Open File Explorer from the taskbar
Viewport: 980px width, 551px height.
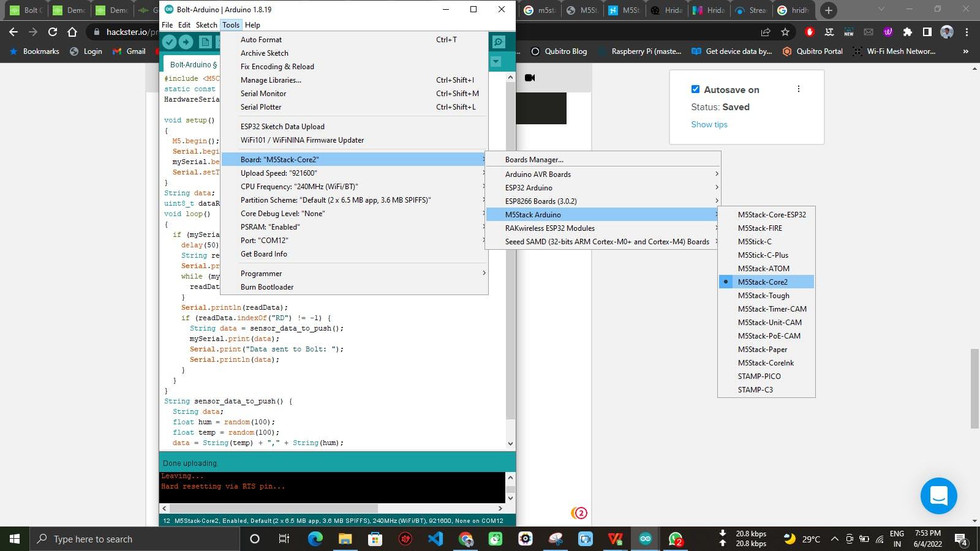click(345, 539)
